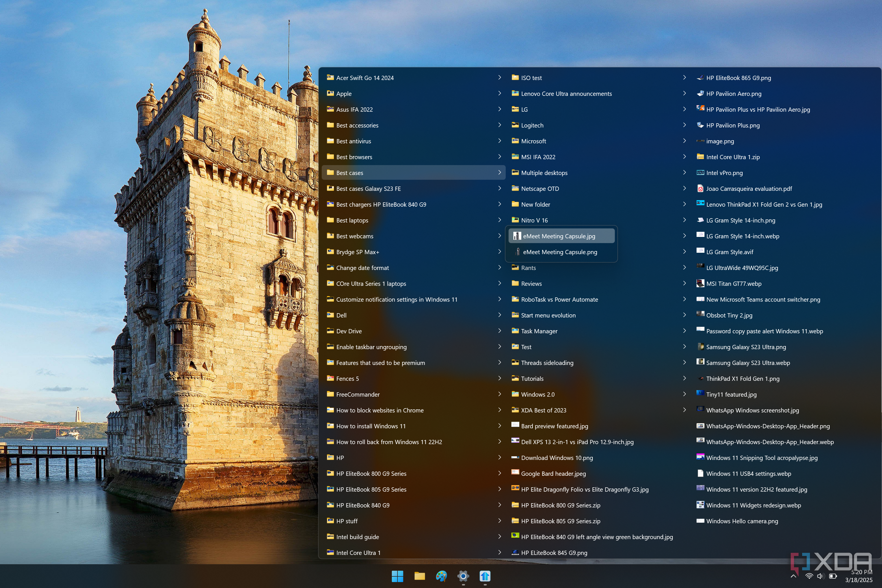Screen dimensions: 882x588
Task: Click the thumbnail icon of MSI Titan GT77.webp
Action: point(700,284)
